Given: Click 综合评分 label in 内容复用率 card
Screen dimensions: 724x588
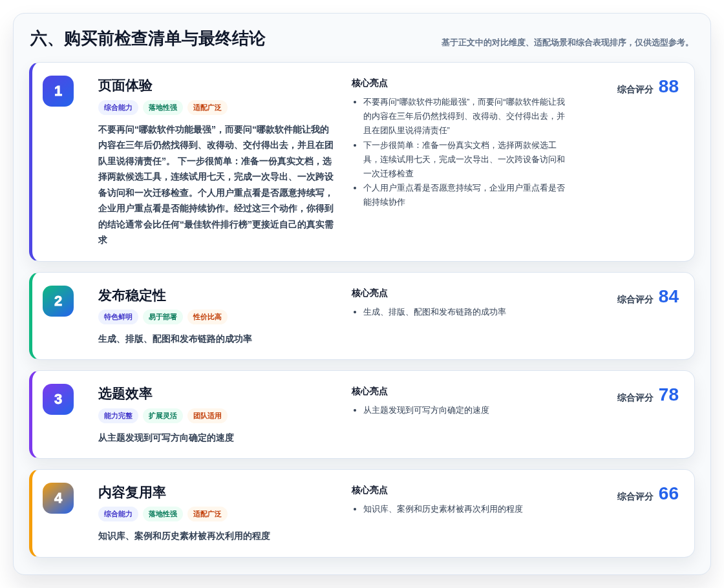Looking at the screenshot, I should pyautogui.click(x=635, y=497).
